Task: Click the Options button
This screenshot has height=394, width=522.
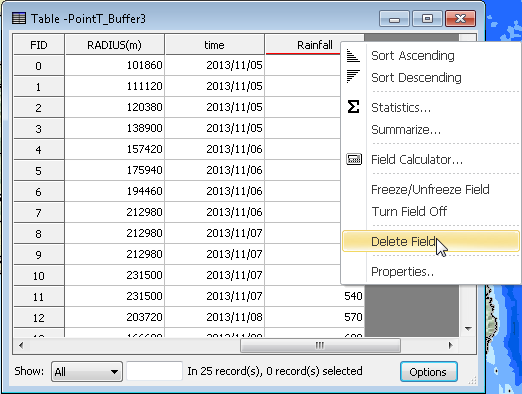Action: click(428, 372)
